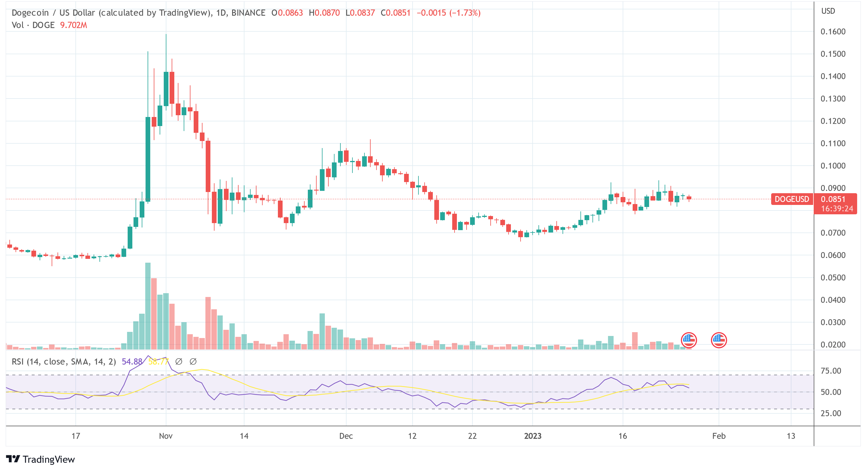Click the current price 0.0851 axis label
Image resolution: width=868 pixels, height=472 pixels.
[833, 199]
